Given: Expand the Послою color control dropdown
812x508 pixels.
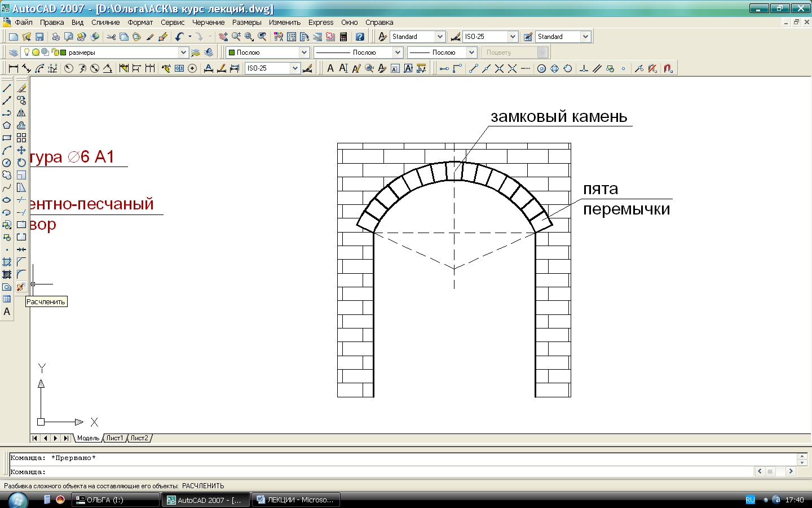Looking at the screenshot, I should tap(304, 52).
